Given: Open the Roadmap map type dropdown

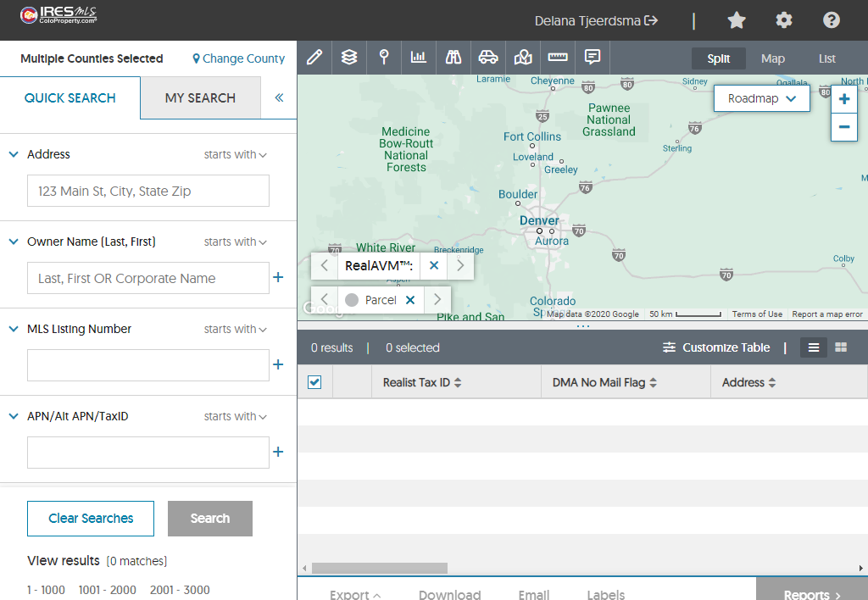Looking at the screenshot, I should click(761, 98).
